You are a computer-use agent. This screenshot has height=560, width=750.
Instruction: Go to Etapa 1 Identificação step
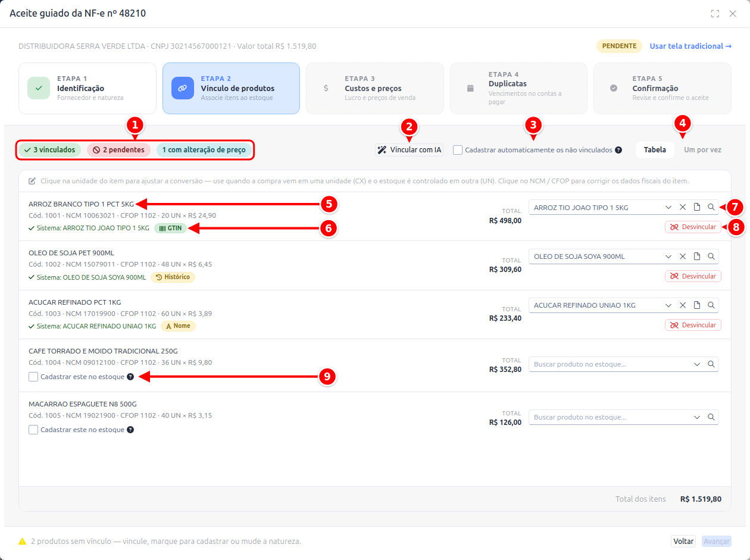(x=87, y=88)
